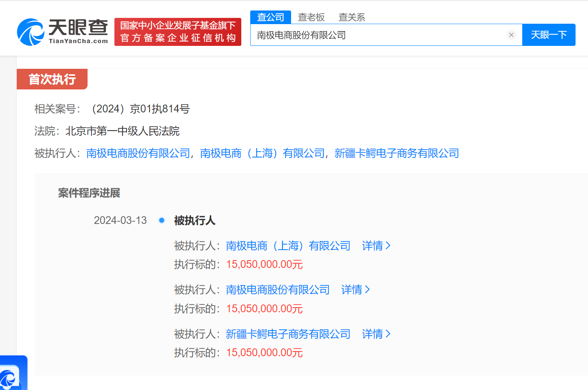
Task: Expand 详情 for 新疆卡鳄电子商务有限公司
Action: click(x=376, y=334)
